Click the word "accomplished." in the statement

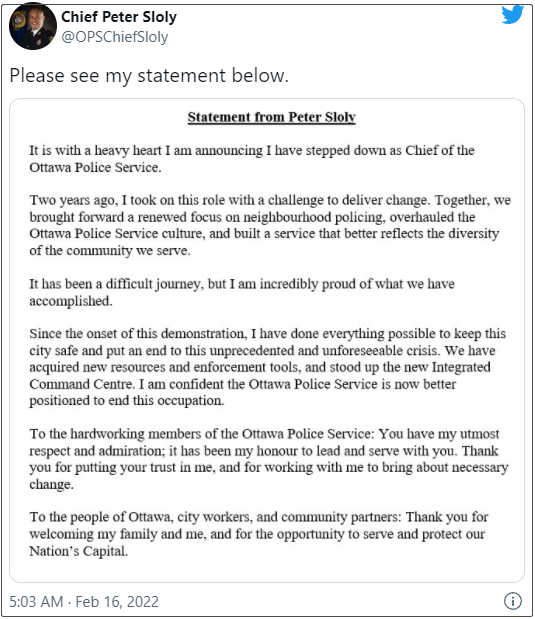point(71,301)
